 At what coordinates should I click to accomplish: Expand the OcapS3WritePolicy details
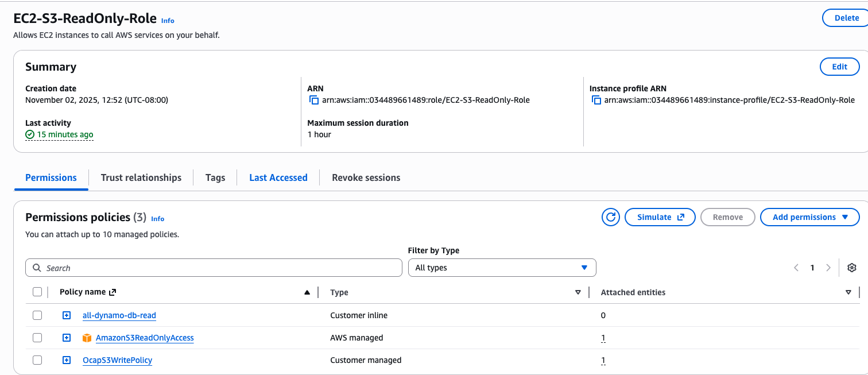pos(67,360)
